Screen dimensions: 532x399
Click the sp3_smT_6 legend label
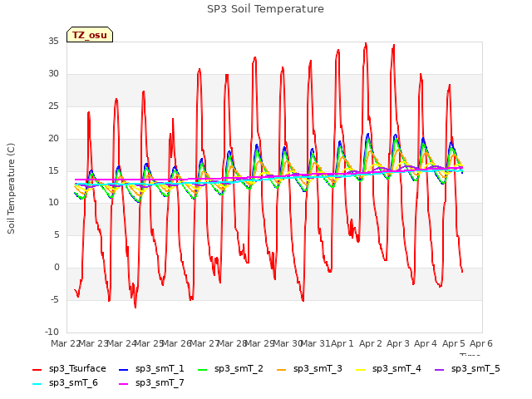(x=73, y=382)
